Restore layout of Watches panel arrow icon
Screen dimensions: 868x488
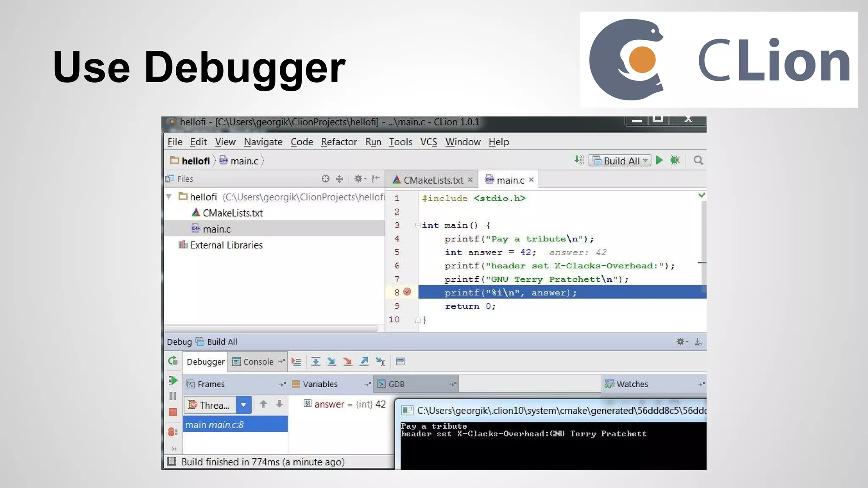click(701, 384)
